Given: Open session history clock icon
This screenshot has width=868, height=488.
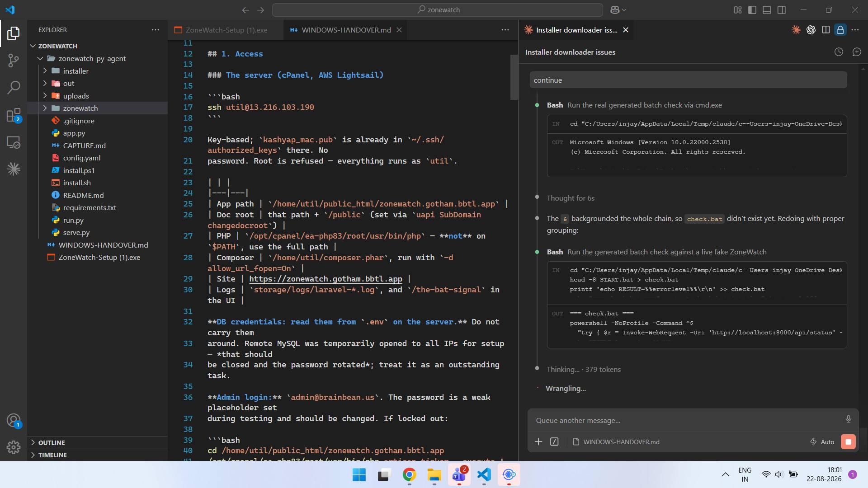Looking at the screenshot, I should tap(839, 52).
